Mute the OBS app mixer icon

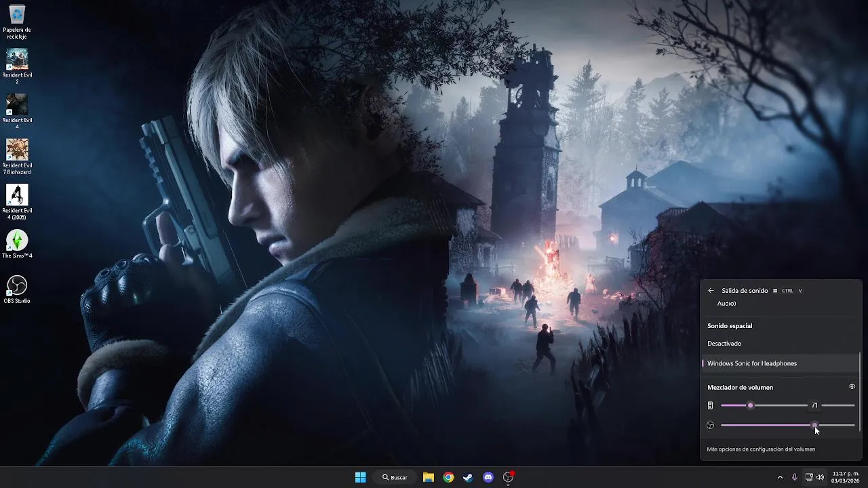click(x=710, y=426)
